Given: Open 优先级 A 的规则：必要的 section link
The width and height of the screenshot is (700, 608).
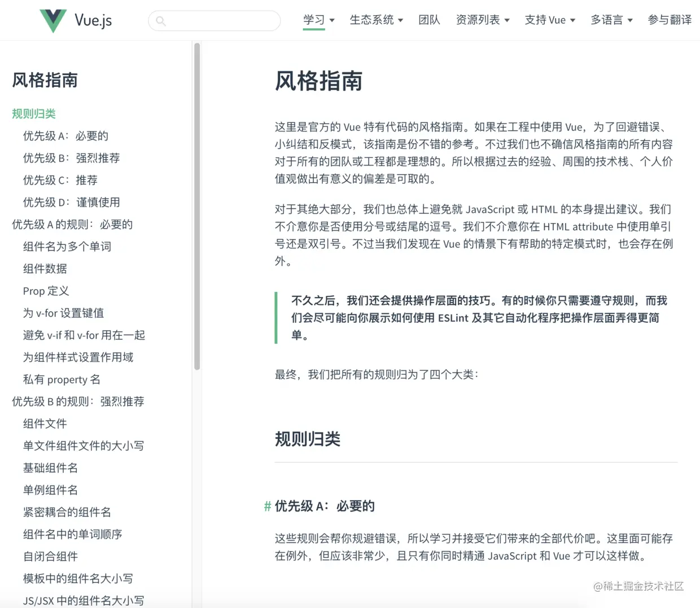Looking at the screenshot, I should pyautogui.click(x=72, y=224).
